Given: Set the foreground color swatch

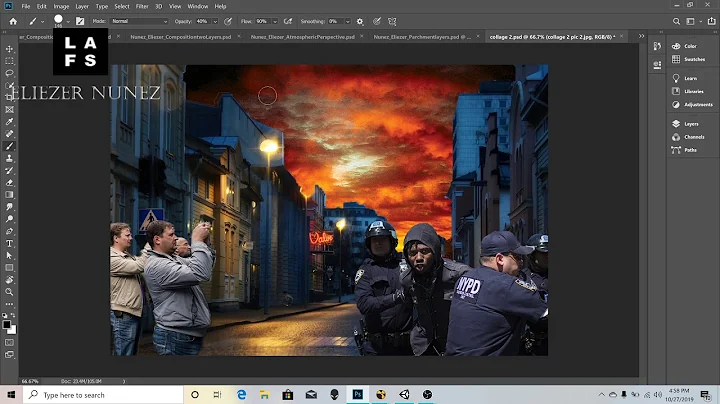Looking at the screenshot, I should [6, 325].
